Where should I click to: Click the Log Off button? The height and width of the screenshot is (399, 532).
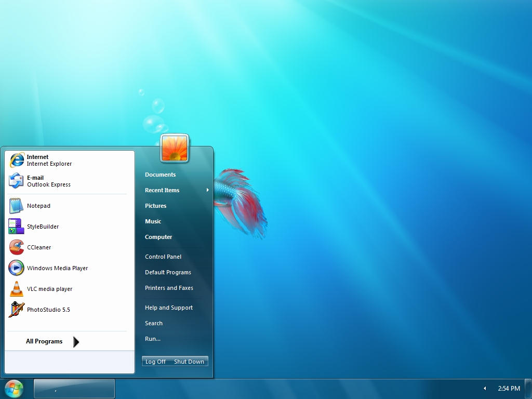[x=155, y=361]
